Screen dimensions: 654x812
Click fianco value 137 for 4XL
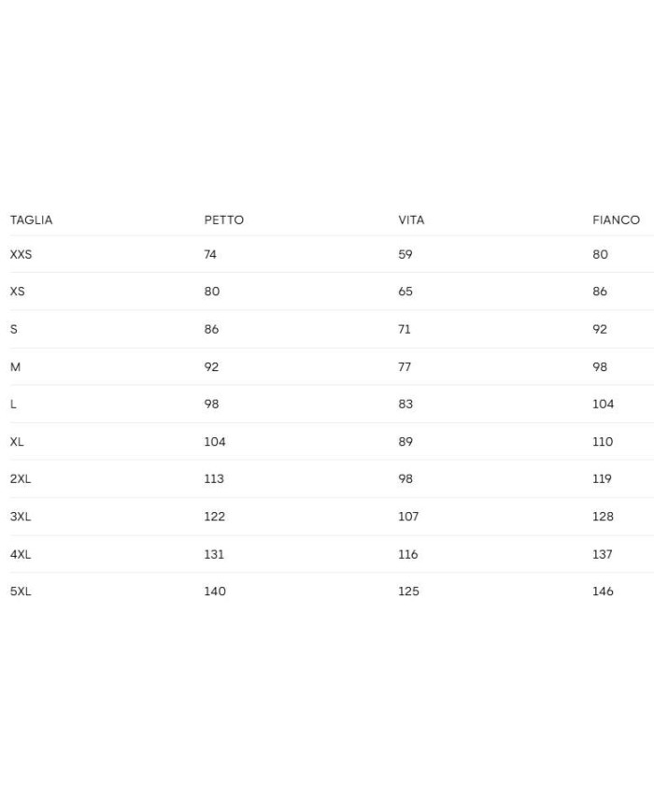603,554
